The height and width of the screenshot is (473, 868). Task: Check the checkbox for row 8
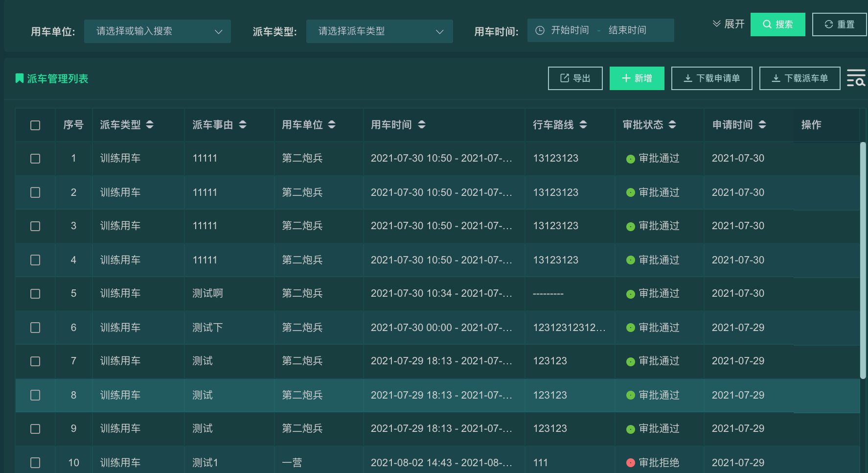[x=35, y=395]
